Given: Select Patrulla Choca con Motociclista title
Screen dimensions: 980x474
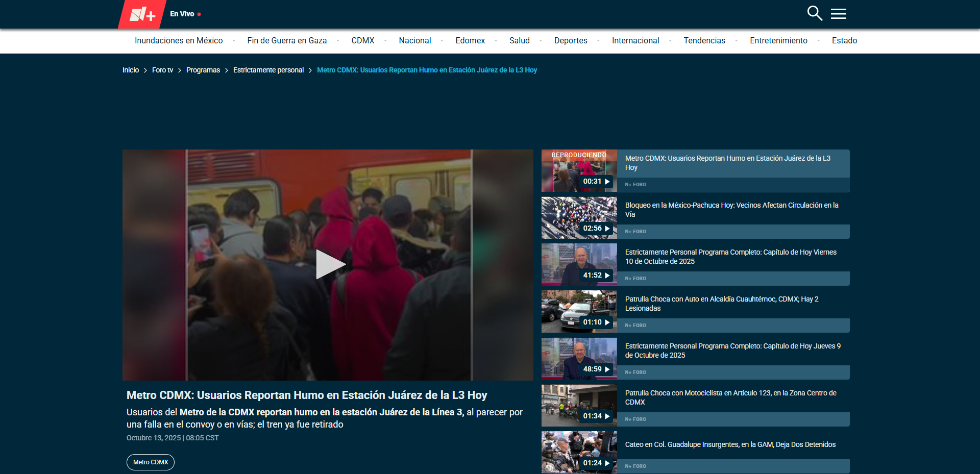Looking at the screenshot, I should click(731, 397).
